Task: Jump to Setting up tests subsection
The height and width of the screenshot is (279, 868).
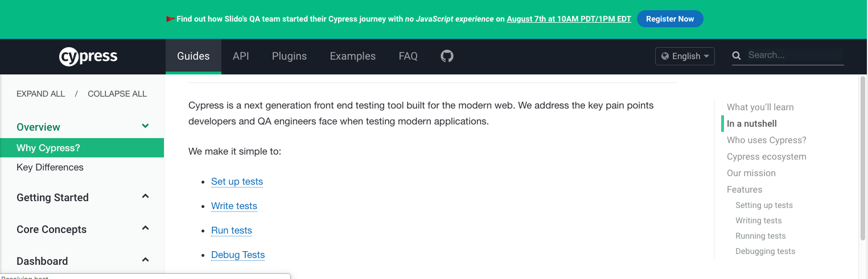Action: 764,205
